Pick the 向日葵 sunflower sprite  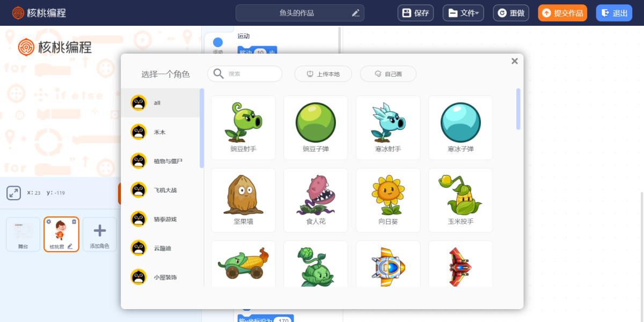click(x=388, y=200)
